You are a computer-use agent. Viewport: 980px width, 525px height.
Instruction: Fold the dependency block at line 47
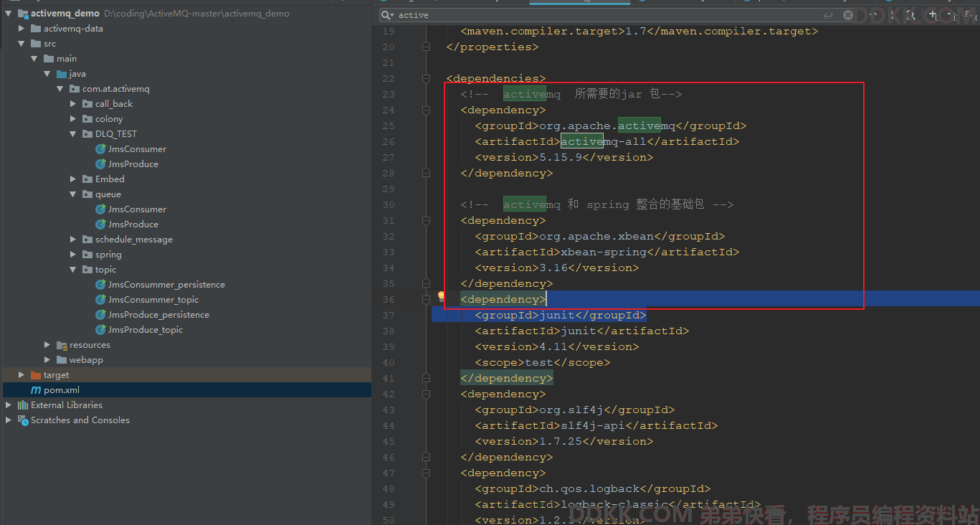click(427, 473)
